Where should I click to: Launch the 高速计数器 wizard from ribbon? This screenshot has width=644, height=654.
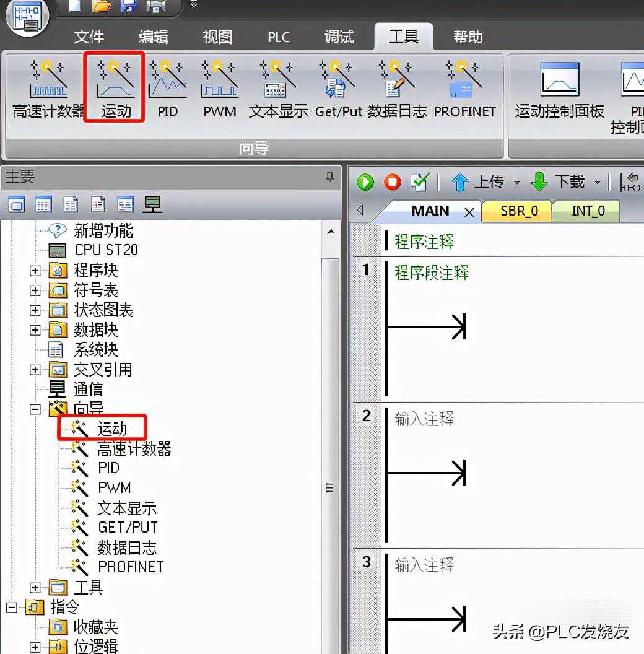coord(48,88)
